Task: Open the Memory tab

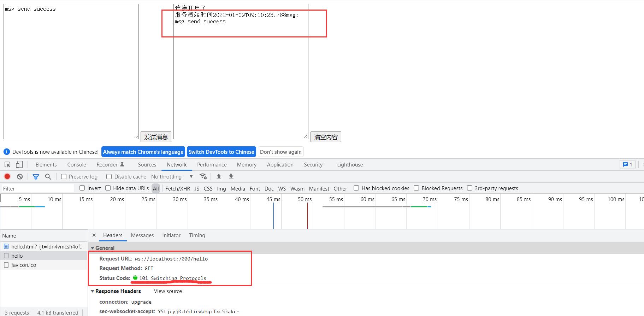Action: 247,165
